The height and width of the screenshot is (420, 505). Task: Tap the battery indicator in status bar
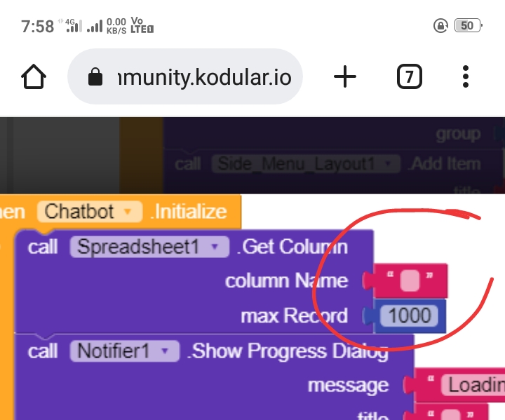click(x=468, y=25)
